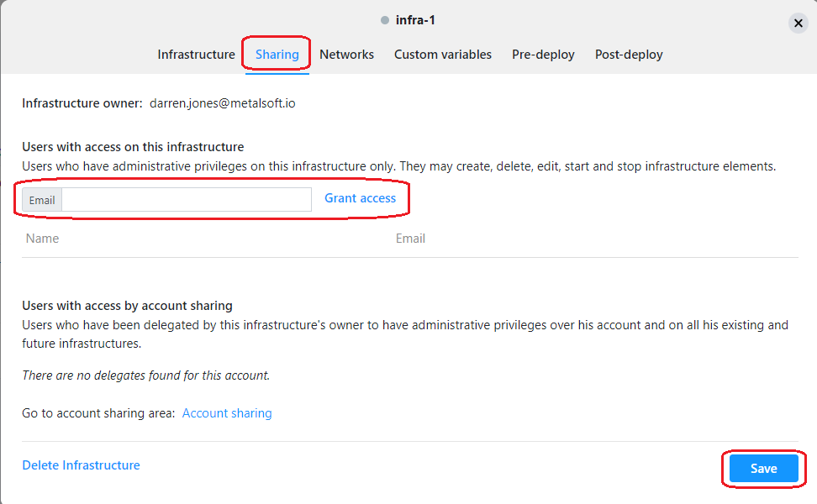Click the Grant access link
Image resolution: width=817 pixels, height=504 pixels.
(x=360, y=198)
